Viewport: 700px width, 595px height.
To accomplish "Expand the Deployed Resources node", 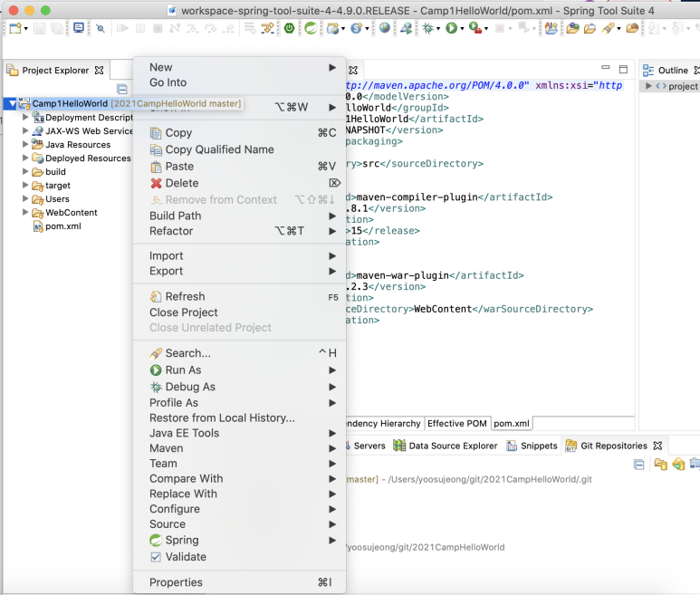I will 25,158.
